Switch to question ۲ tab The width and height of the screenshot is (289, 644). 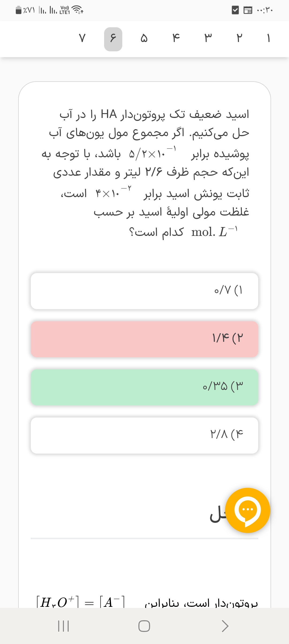coord(239,39)
